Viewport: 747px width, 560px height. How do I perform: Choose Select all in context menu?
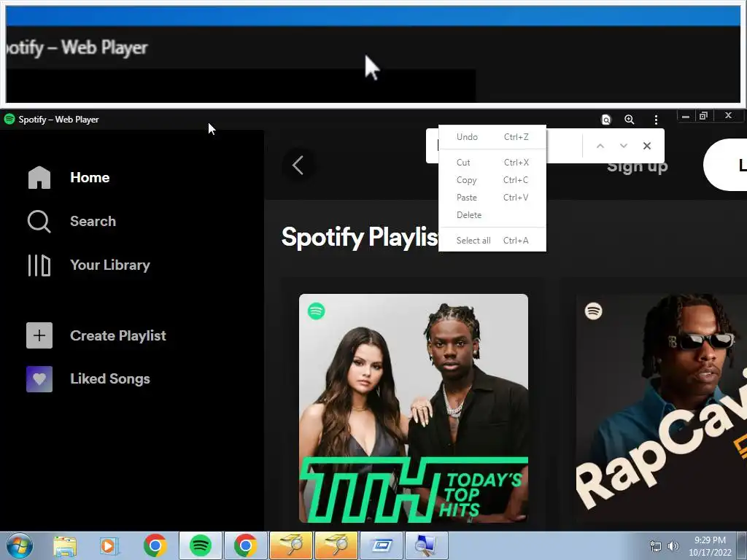click(492, 241)
